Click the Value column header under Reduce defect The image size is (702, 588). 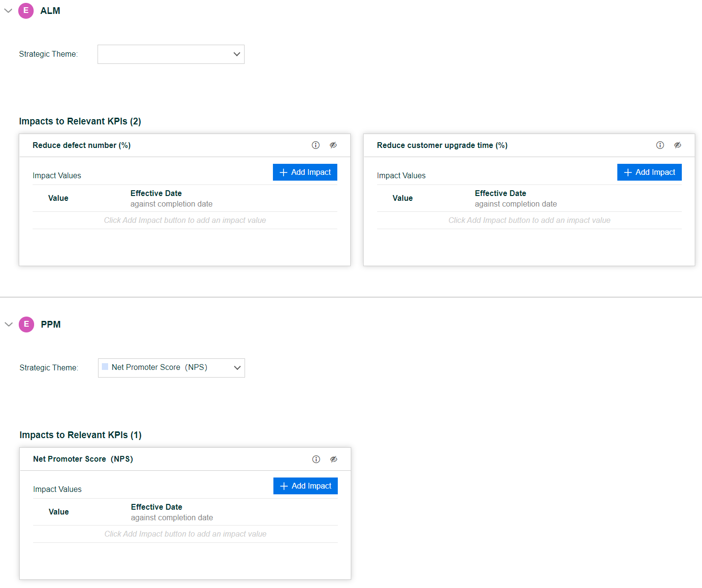[58, 198]
